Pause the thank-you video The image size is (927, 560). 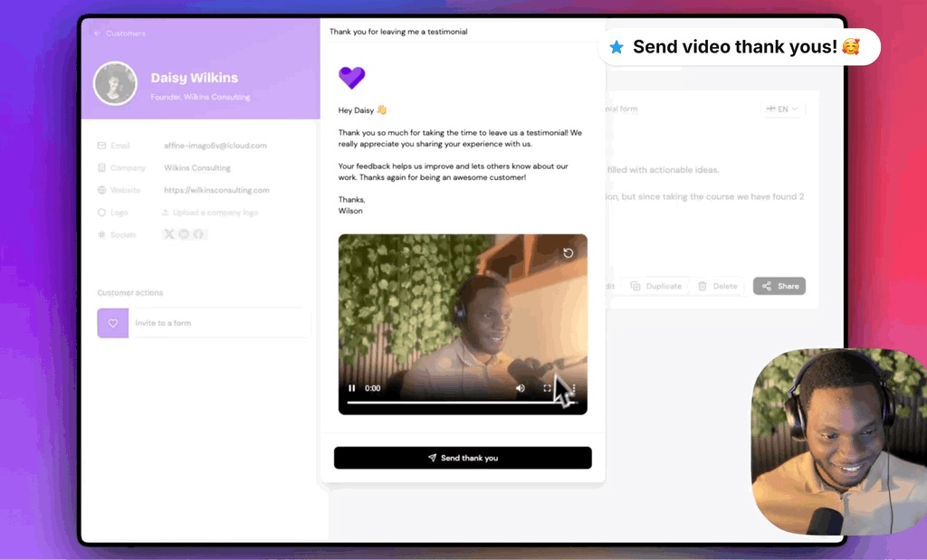(x=352, y=388)
